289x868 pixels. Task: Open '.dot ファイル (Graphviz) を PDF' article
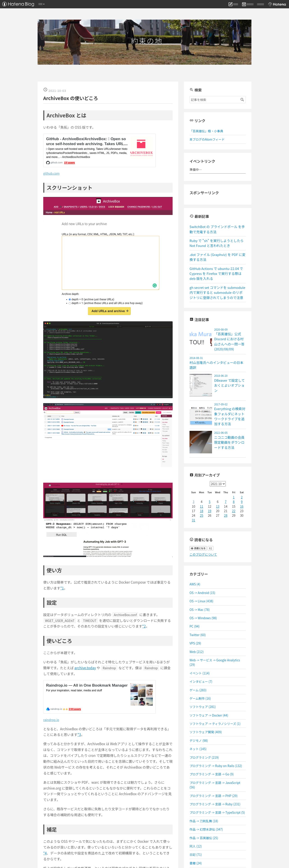pyautogui.click(x=217, y=257)
